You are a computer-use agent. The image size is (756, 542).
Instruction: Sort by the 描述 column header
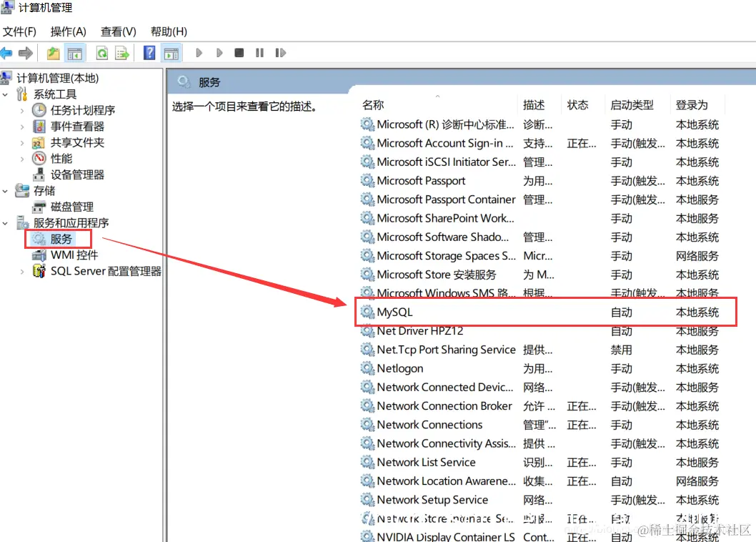[x=534, y=104]
